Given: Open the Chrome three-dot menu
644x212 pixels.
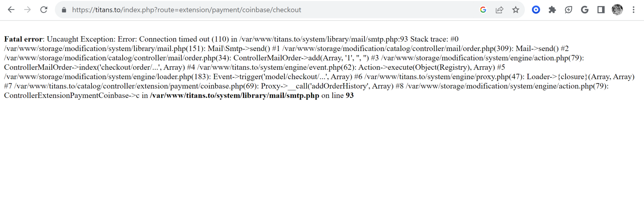Looking at the screenshot, I should pyautogui.click(x=634, y=10).
